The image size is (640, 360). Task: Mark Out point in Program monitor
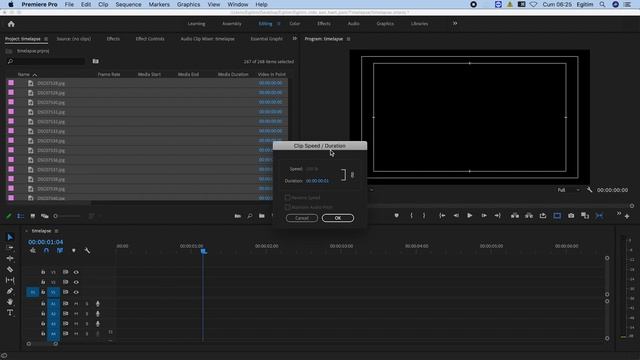click(x=424, y=216)
